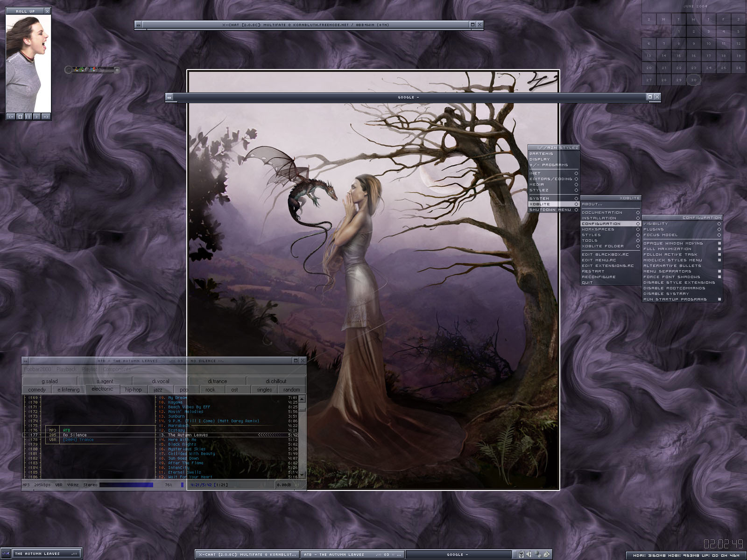This screenshot has width=747, height=560.
Task: Enable Disable Style Extensions option
Action: pyautogui.click(x=682, y=282)
